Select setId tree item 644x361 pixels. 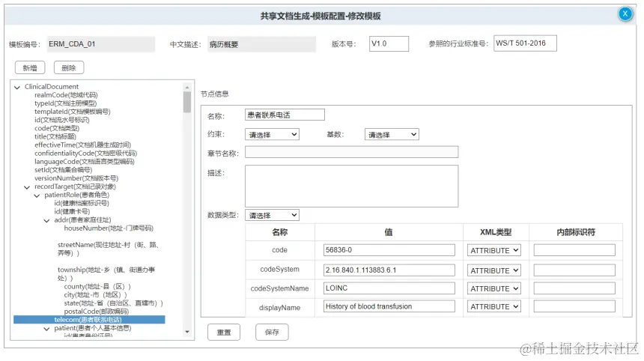coord(63,169)
